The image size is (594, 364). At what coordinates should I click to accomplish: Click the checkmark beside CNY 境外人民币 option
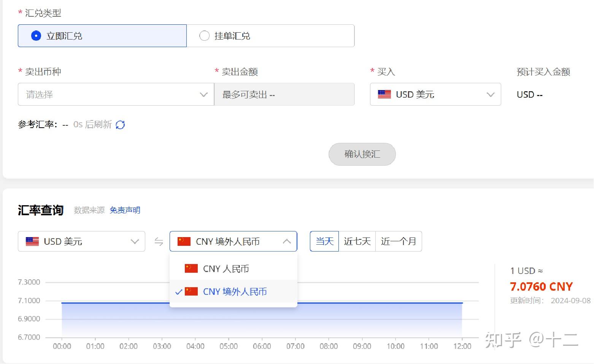coord(178,292)
